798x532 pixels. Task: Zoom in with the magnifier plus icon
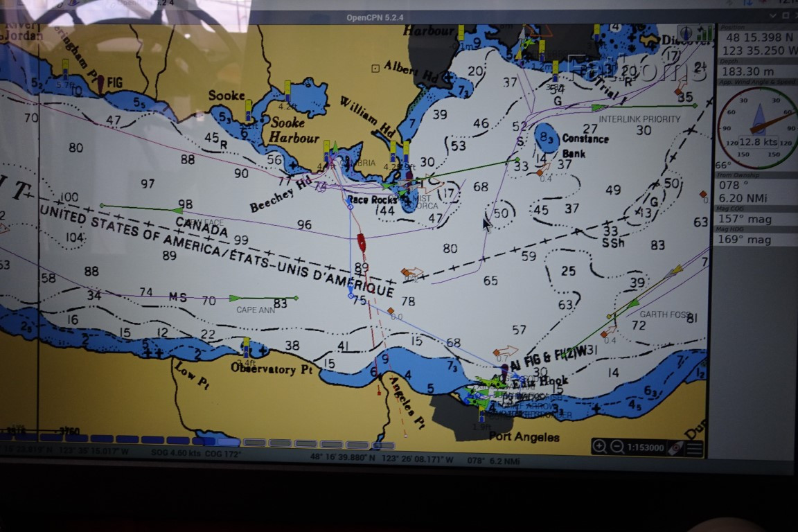[x=599, y=447]
